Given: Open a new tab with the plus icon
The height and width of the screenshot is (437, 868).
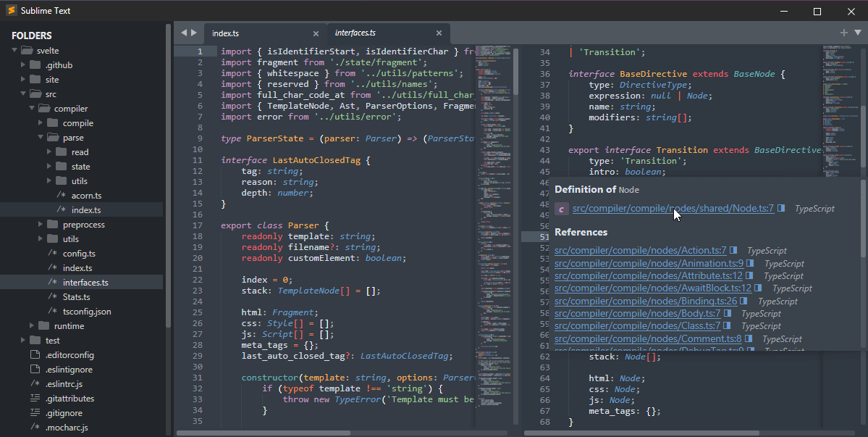Looking at the screenshot, I should pos(843,33).
